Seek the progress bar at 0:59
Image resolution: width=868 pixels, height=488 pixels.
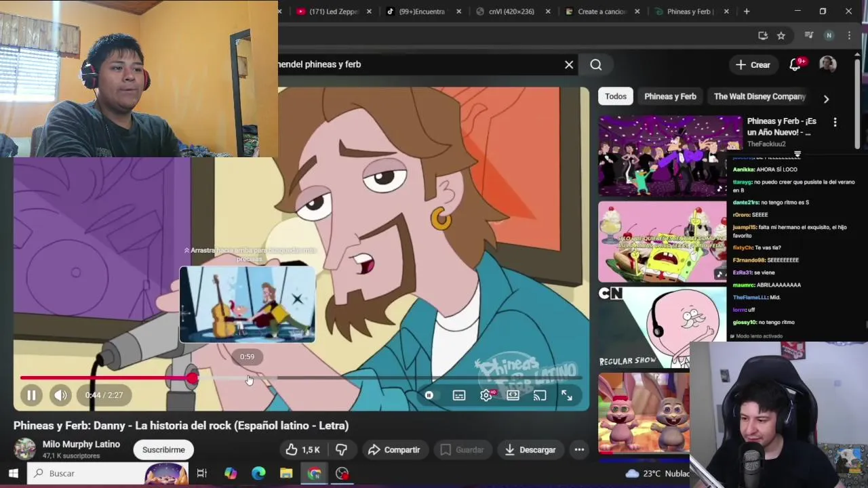[x=247, y=378]
